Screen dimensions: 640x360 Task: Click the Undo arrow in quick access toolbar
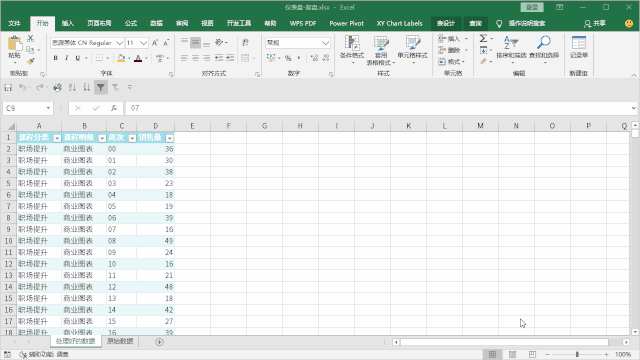coord(22,87)
